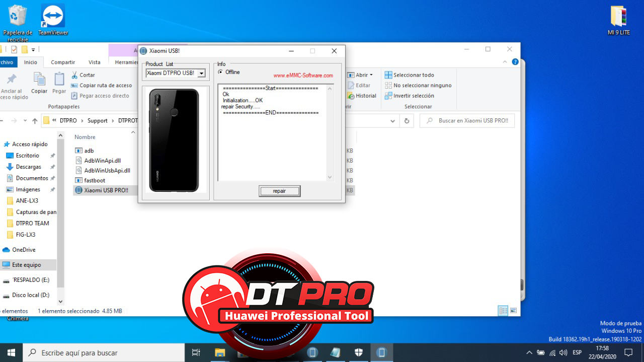Image resolution: width=644 pixels, height=362 pixels.
Task: Switch to the Vista ribbon tab
Action: [95, 62]
